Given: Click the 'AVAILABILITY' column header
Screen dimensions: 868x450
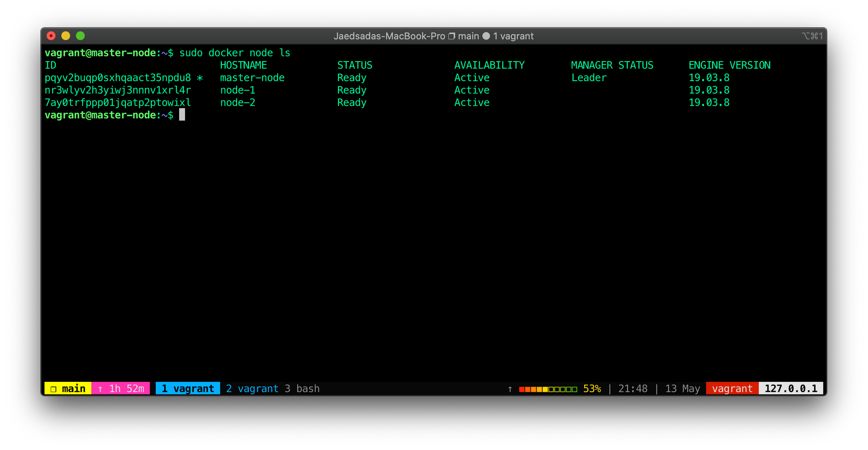Looking at the screenshot, I should point(489,65).
